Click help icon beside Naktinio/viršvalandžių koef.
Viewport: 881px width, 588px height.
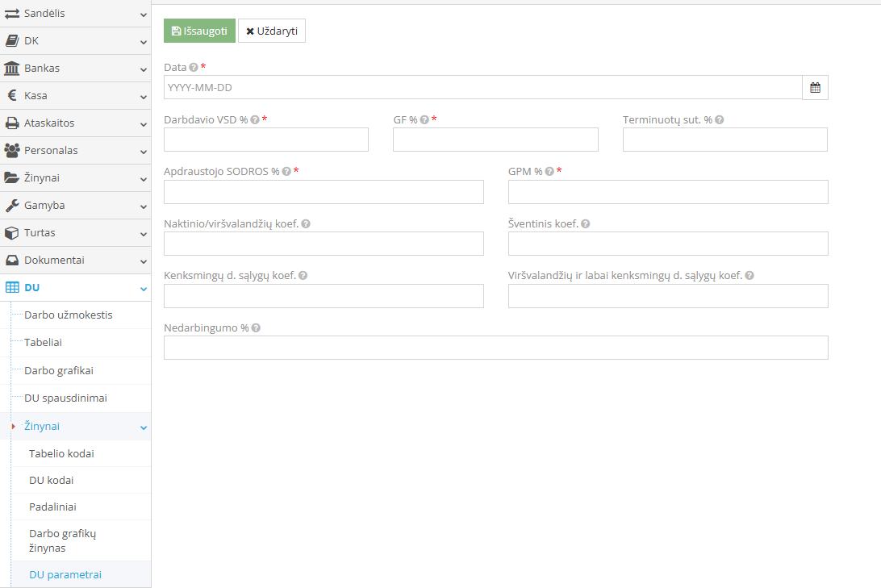pyautogui.click(x=306, y=223)
